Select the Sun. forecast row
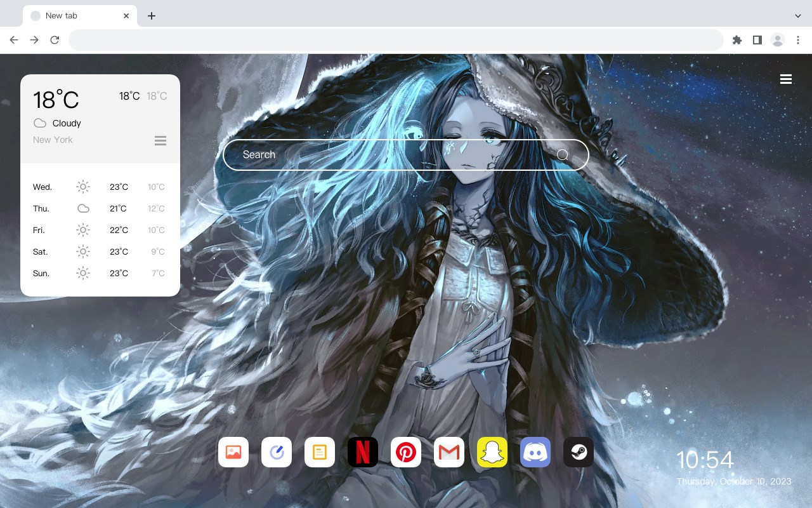Screen dimensions: 812x508 click(x=100, y=273)
